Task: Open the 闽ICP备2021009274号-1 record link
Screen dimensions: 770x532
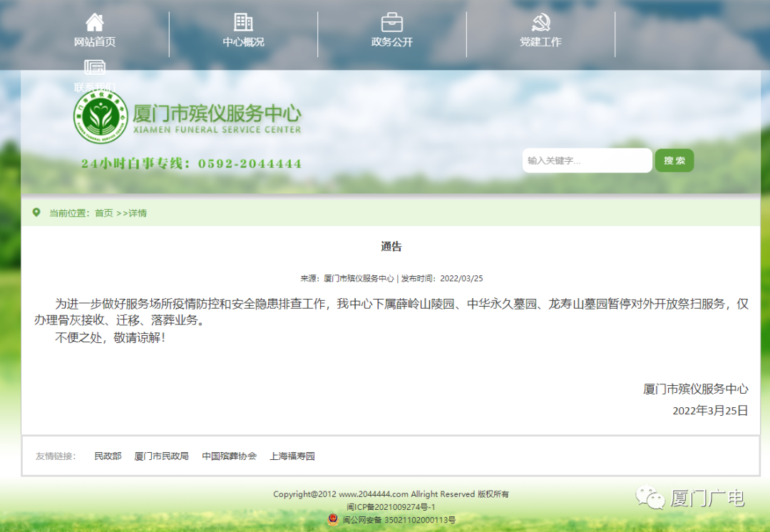Action: click(391, 507)
